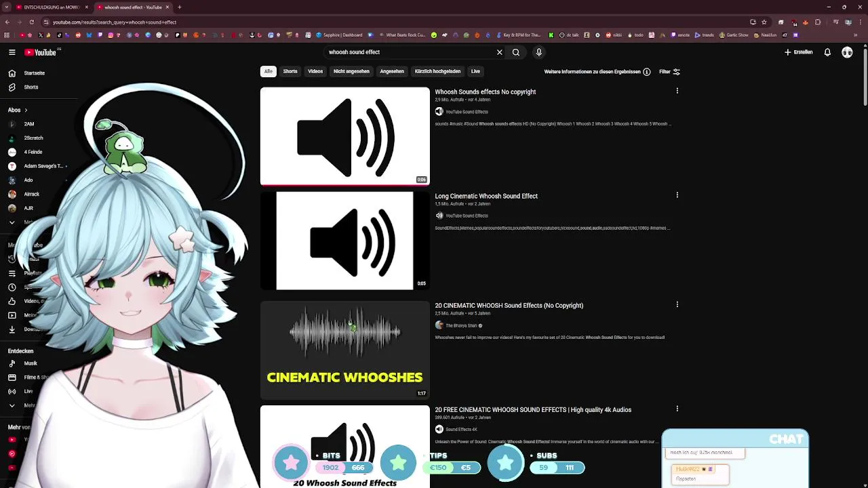The width and height of the screenshot is (868, 488).
Task: Clear the search query with X
Action: (500, 52)
